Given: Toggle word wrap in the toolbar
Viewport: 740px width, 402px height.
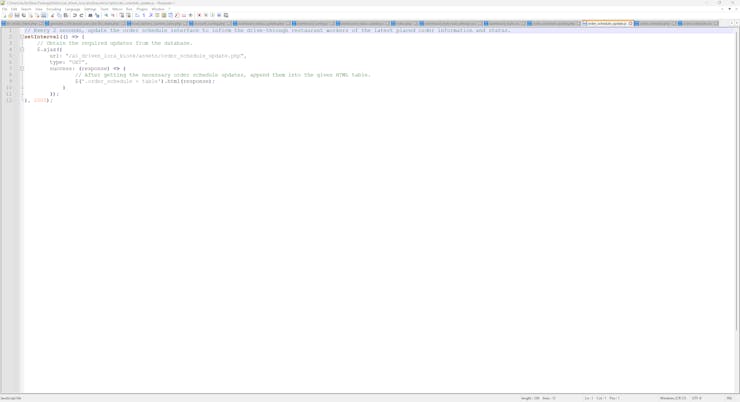Looking at the screenshot, I should (137, 15).
